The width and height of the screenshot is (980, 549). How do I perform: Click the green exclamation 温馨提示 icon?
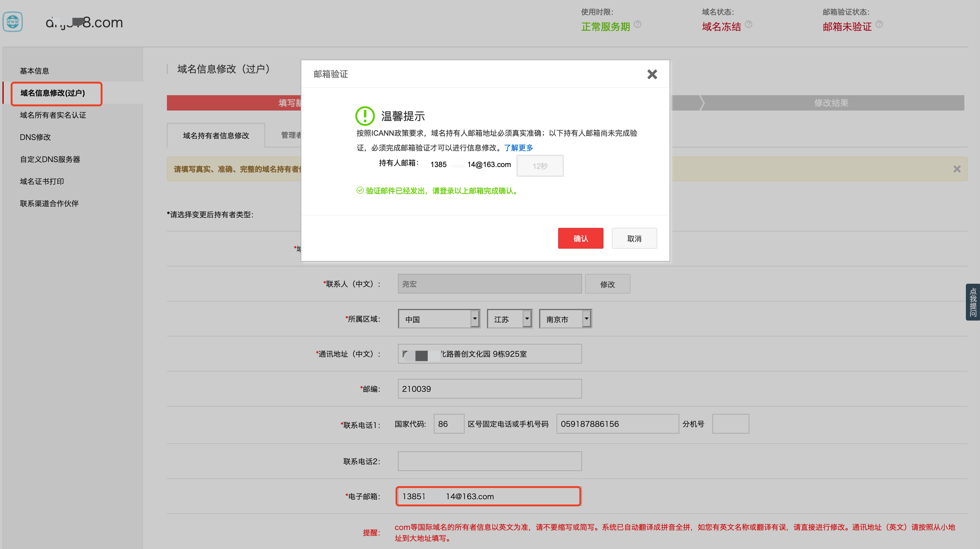click(x=365, y=116)
